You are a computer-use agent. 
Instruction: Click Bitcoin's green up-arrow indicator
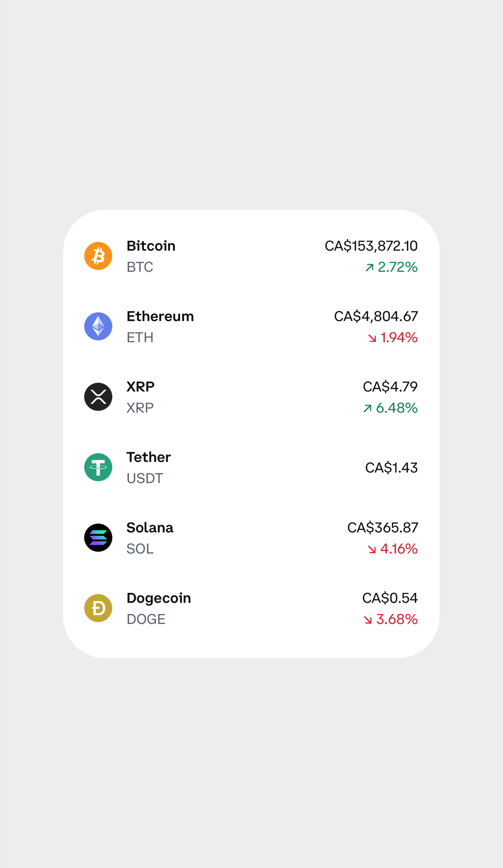369,268
